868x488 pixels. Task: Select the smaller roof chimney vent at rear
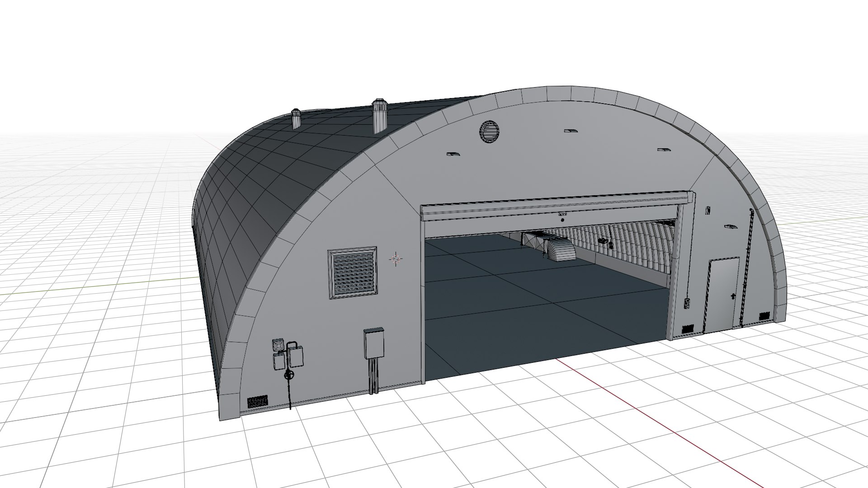point(296,119)
